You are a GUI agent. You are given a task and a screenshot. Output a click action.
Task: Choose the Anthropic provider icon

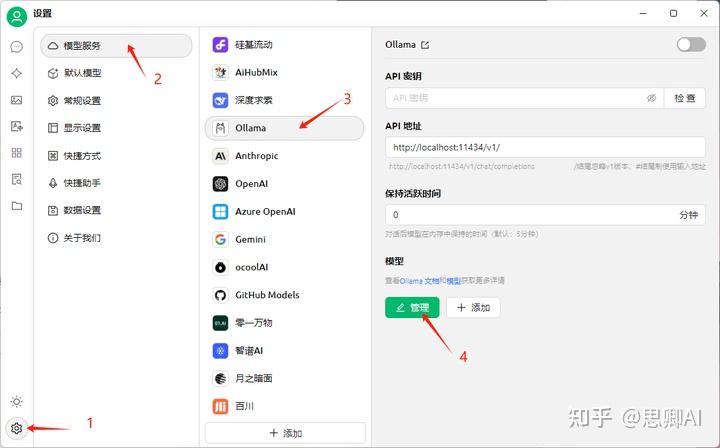pyautogui.click(x=220, y=156)
